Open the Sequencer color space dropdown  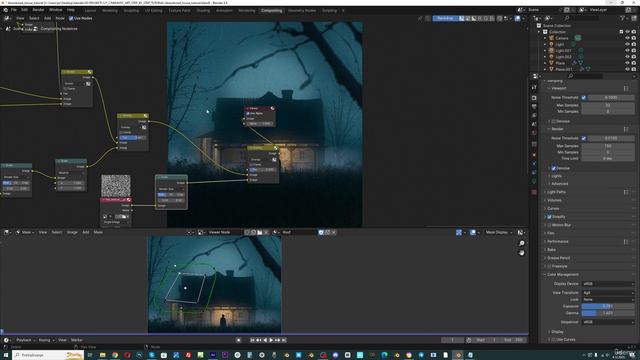[608, 322]
